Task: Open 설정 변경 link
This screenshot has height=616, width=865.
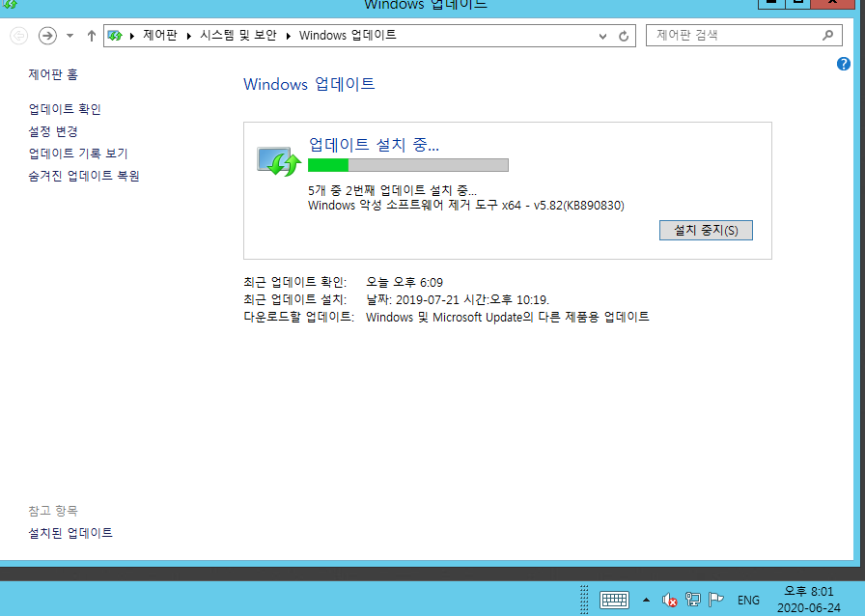Action: (53, 131)
